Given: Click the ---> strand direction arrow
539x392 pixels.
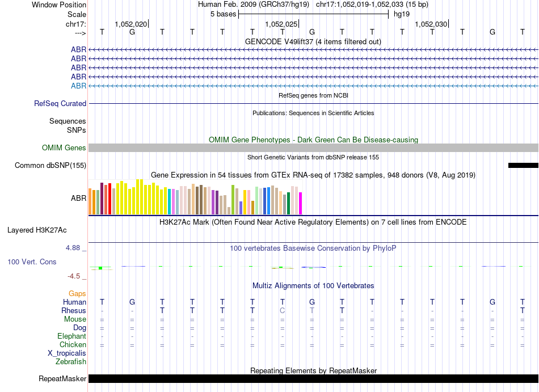Looking at the screenshot, I should (81, 33).
